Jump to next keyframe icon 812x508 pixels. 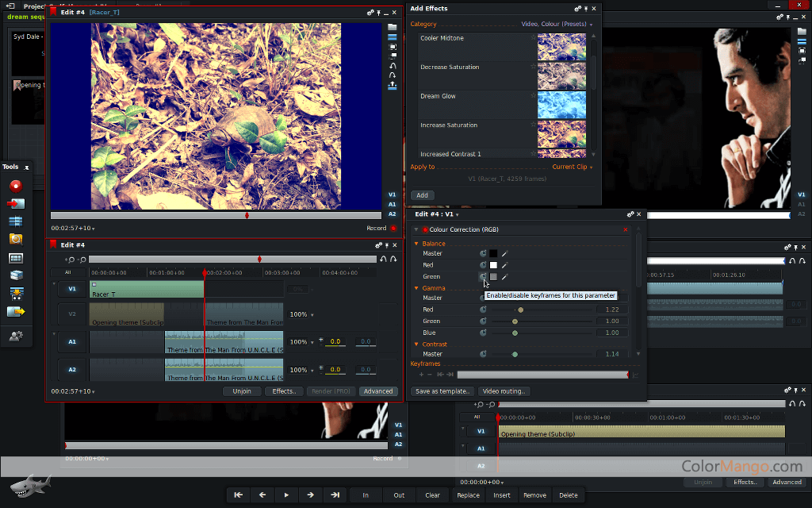[450, 375]
